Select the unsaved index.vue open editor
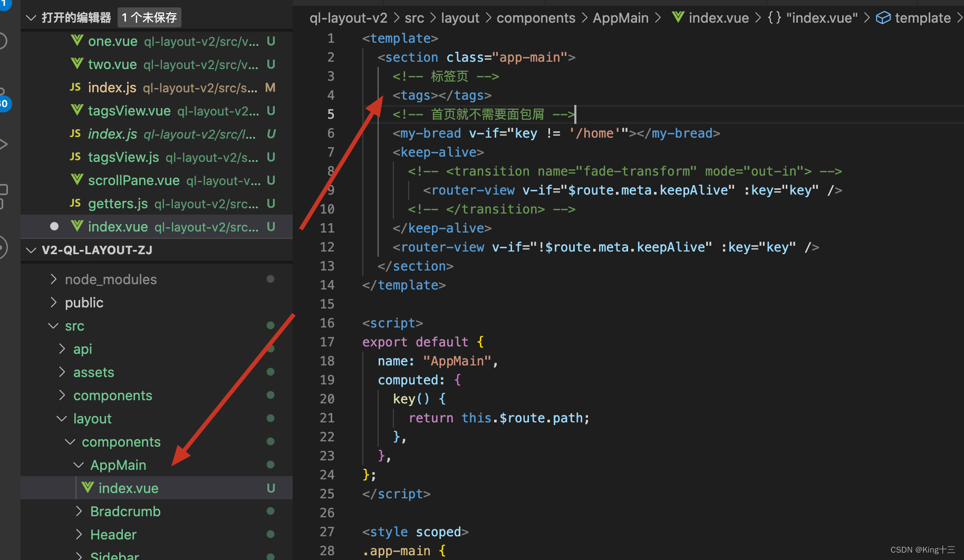 (x=157, y=227)
